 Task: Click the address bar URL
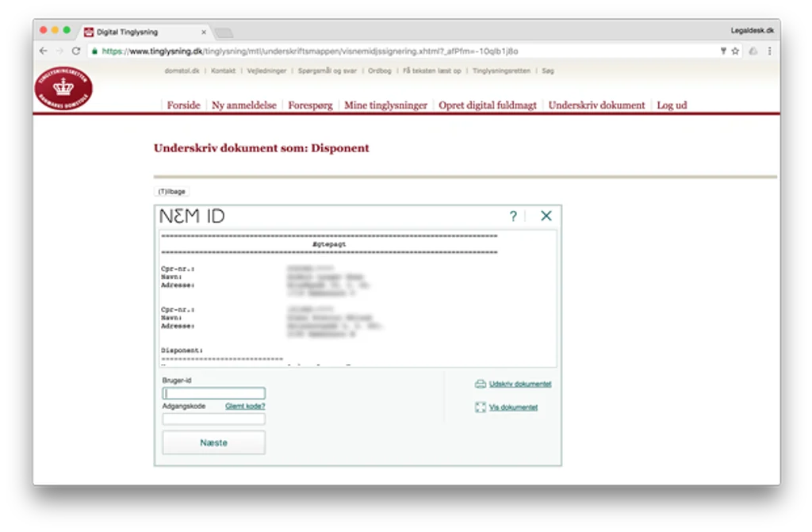[310, 52]
